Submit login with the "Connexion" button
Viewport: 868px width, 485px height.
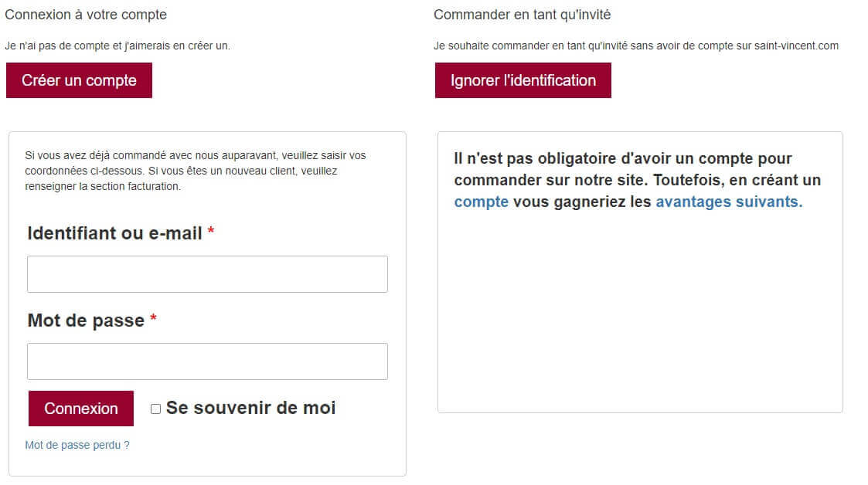click(81, 409)
